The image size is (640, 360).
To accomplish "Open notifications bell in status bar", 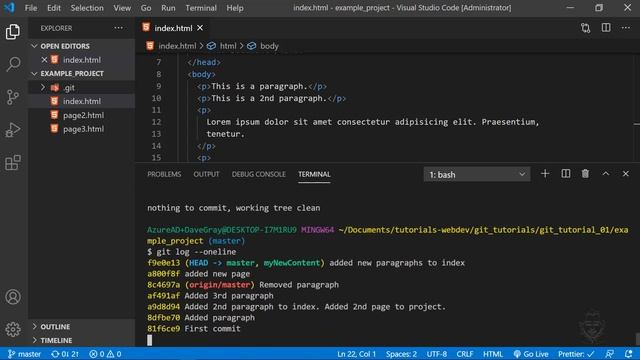I will coord(629,354).
